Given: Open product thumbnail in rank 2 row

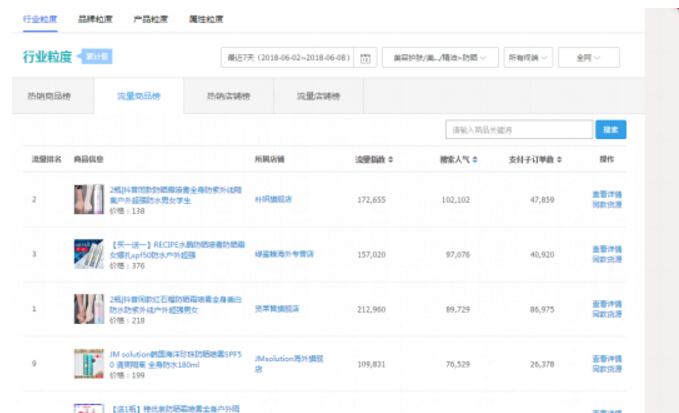Looking at the screenshot, I should (x=89, y=199).
